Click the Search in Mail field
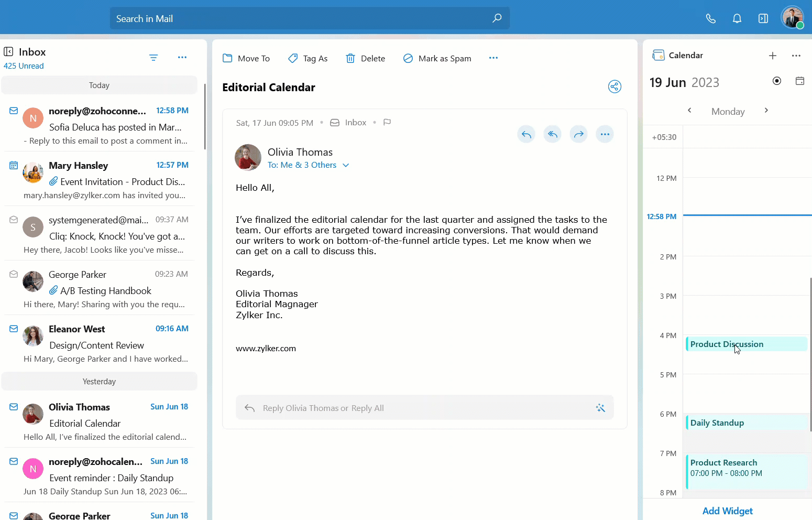812x520 pixels. (x=310, y=18)
